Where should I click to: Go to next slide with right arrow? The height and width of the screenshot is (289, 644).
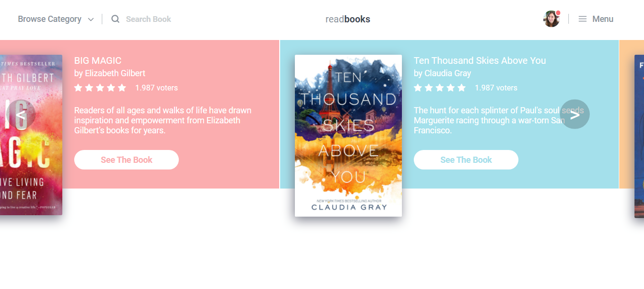click(x=575, y=114)
